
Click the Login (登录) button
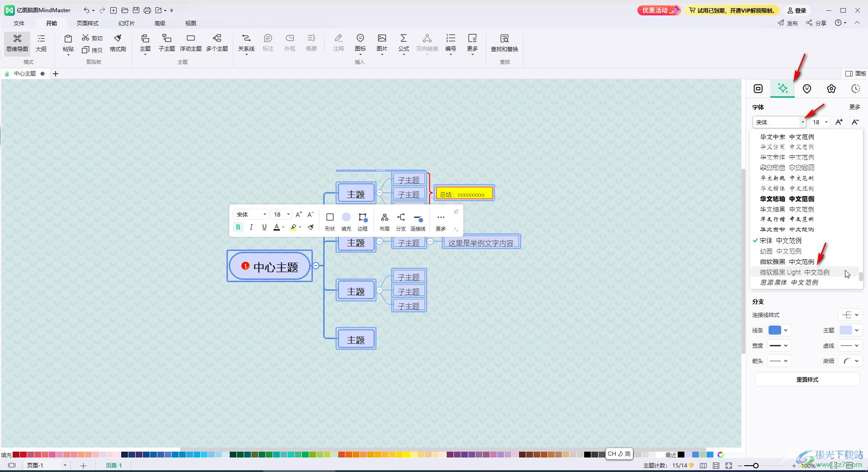(797, 10)
